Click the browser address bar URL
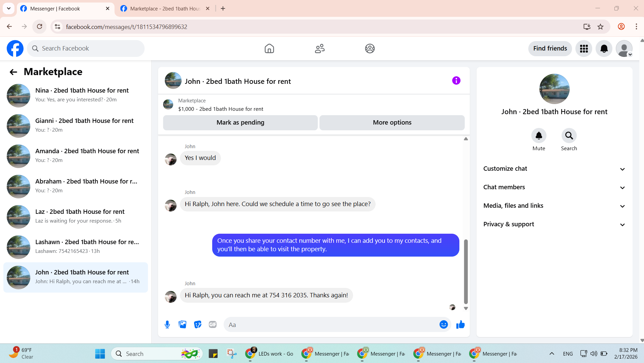The image size is (644, 363). [x=126, y=27]
